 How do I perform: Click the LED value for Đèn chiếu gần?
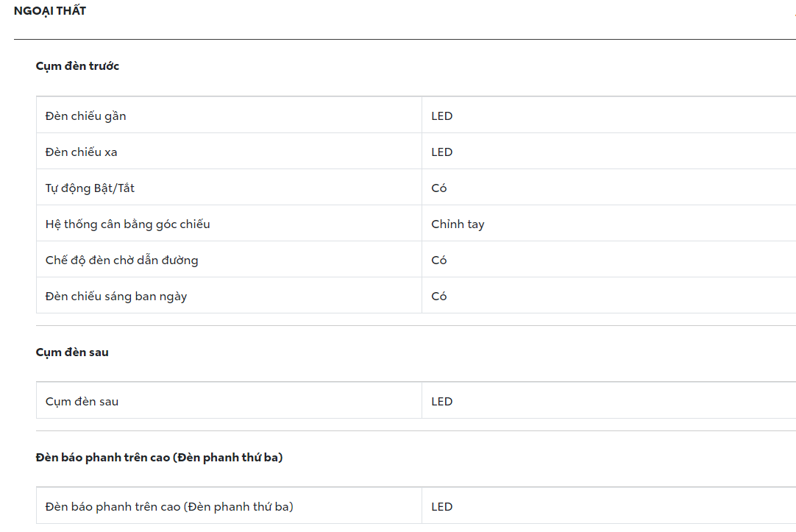pyautogui.click(x=442, y=116)
